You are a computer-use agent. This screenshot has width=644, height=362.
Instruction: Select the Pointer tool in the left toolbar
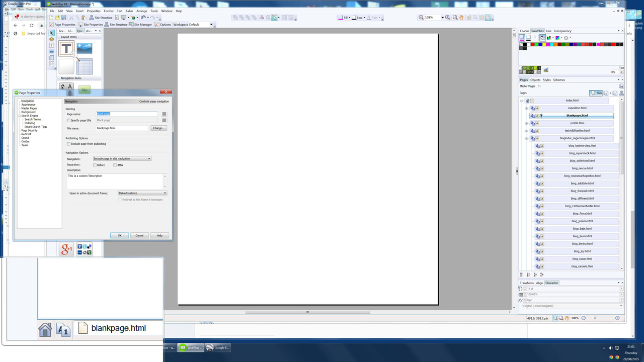tap(52, 33)
